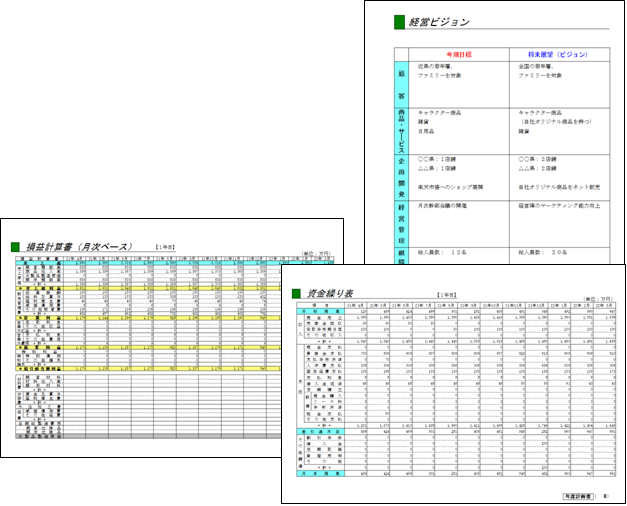627x506 pixels.
Task: Click the 資金繰り表 page title
Action: 330,294
